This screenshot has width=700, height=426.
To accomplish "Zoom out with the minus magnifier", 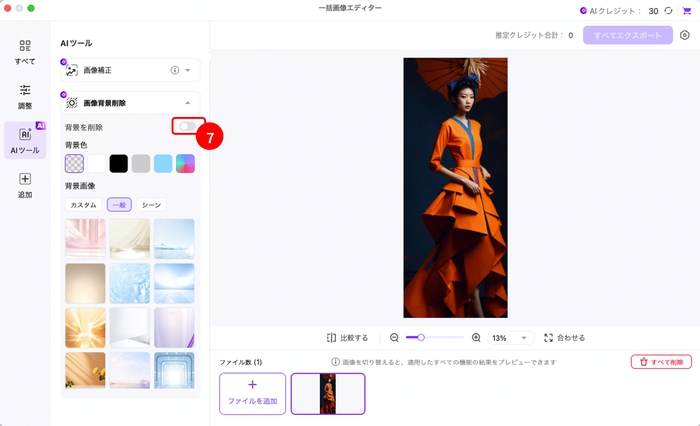I will click(394, 338).
